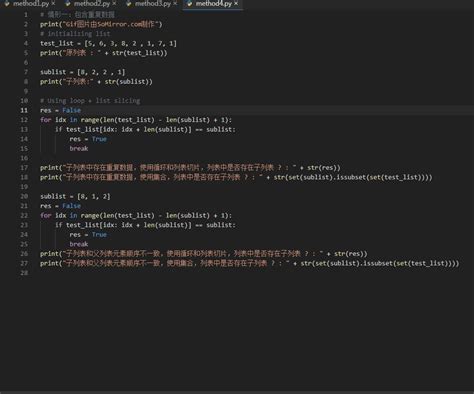Click line number 12 in the gutter
The height and width of the screenshot is (394, 474).
coord(24,120)
